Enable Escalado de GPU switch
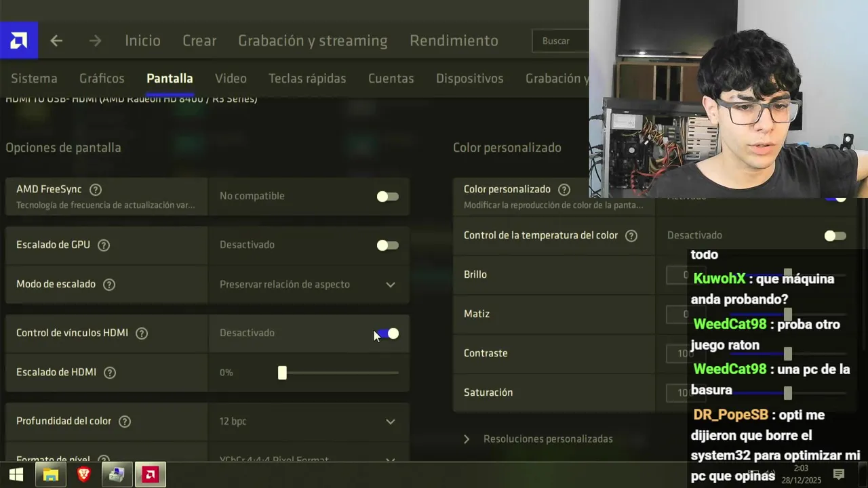This screenshot has width=868, height=488. (388, 245)
